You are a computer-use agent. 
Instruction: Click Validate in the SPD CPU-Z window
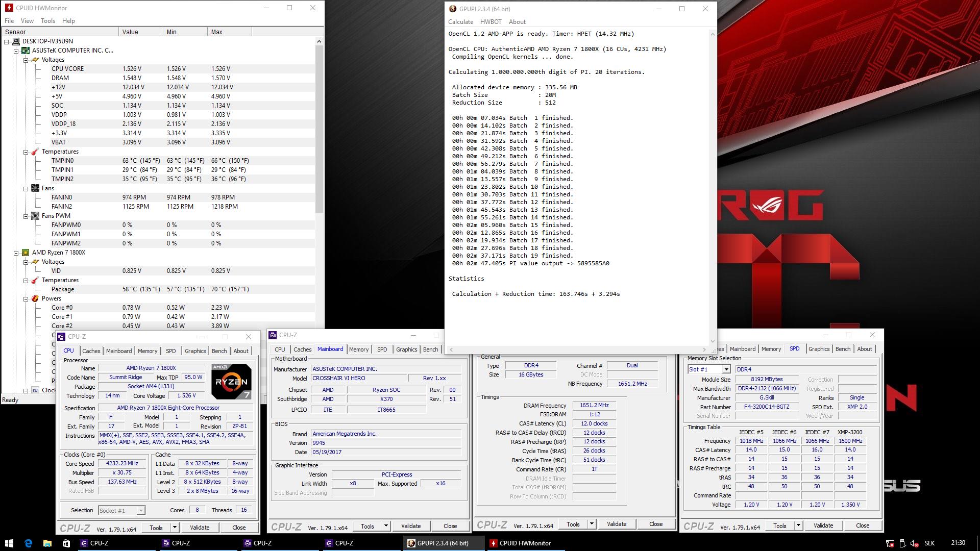click(823, 525)
